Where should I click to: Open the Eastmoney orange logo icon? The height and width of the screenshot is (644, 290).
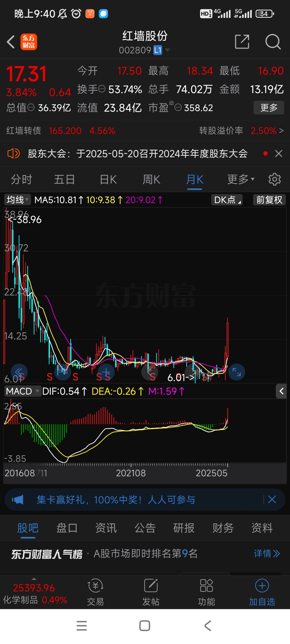pos(29,42)
